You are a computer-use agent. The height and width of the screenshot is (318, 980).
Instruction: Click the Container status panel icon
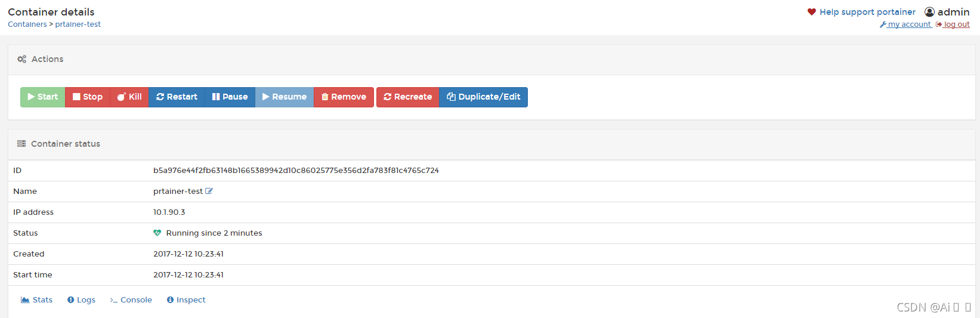[21, 144]
